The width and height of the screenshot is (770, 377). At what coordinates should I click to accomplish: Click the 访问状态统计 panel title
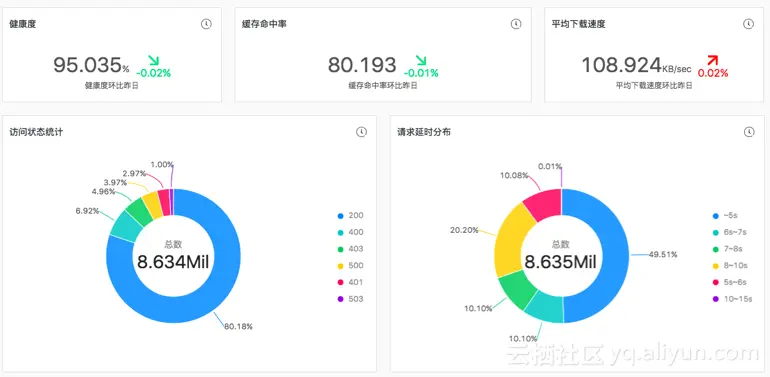pyautogui.click(x=36, y=132)
